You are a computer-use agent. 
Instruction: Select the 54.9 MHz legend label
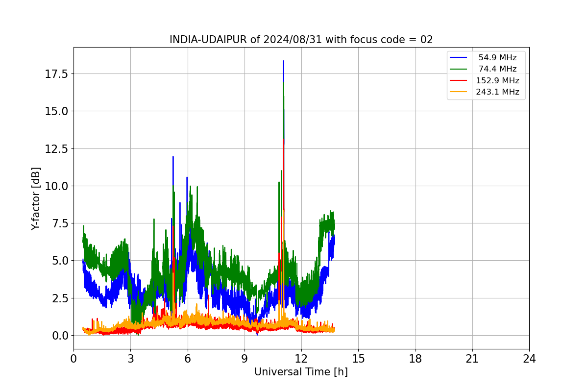497,58
